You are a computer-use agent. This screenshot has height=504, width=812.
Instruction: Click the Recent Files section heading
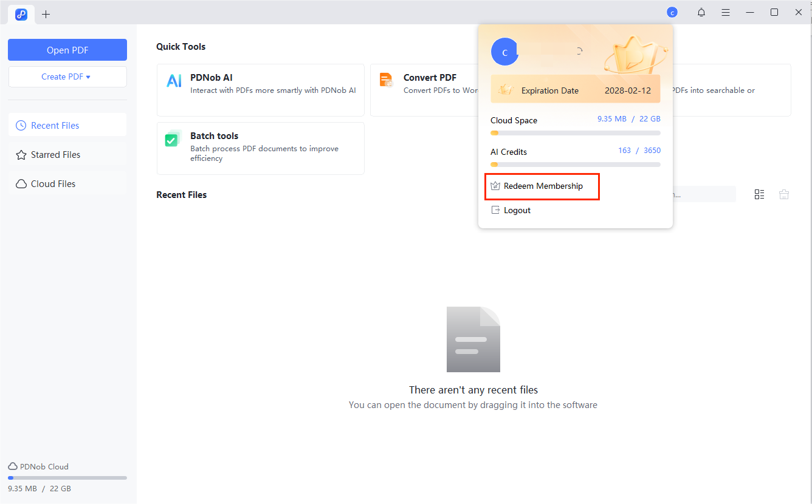[182, 194]
